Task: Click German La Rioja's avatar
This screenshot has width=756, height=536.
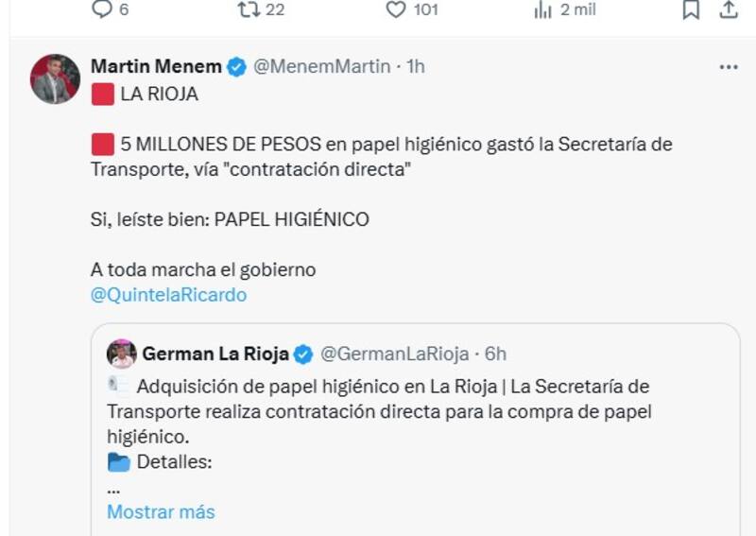Action: pyautogui.click(x=122, y=354)
